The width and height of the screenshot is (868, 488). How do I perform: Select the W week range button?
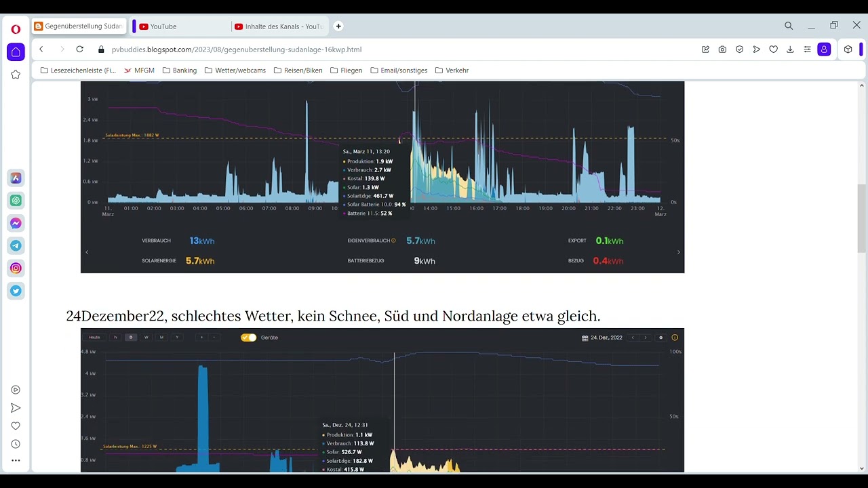coord(146,338)
